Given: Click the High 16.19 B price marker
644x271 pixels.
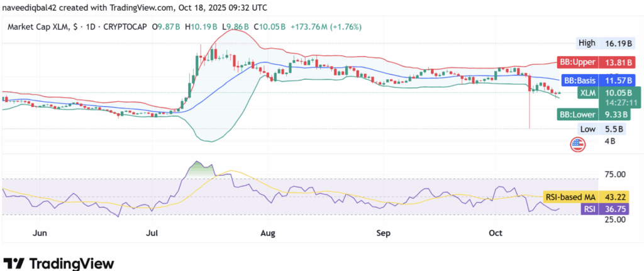Looking at the screenshot, I should (602, 44).
